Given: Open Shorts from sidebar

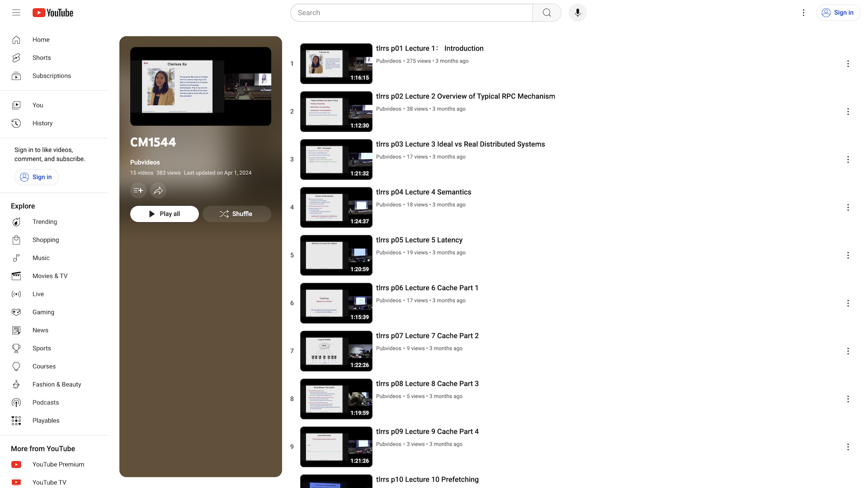Looking at the screenshot, I should (x=54, y=58).
